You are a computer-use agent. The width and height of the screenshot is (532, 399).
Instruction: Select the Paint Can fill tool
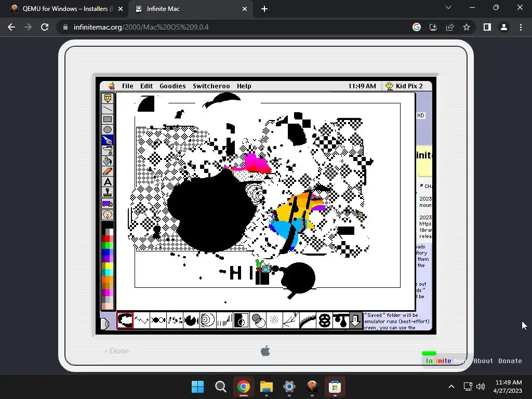pyautogui.click(x=108, y=161)
